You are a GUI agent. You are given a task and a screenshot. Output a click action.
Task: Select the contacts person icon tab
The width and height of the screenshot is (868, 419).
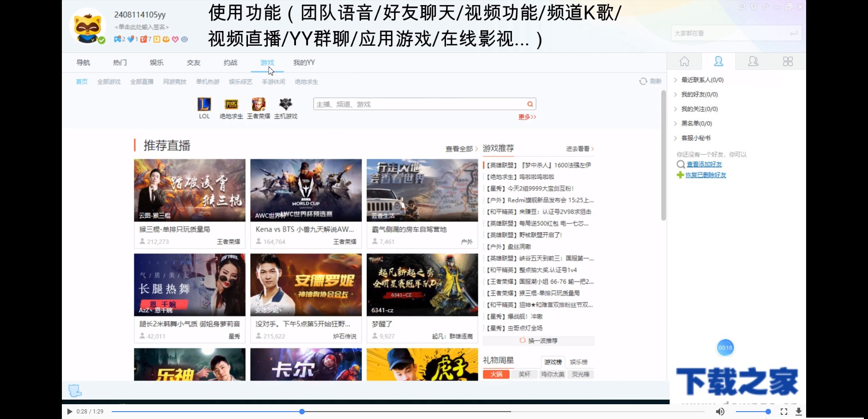click(x=718, y=61)
